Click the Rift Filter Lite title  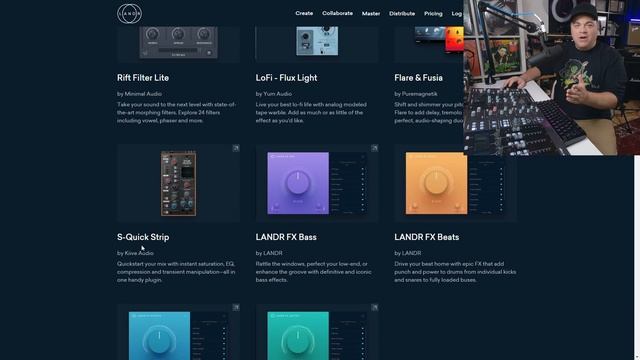(143, 78)
